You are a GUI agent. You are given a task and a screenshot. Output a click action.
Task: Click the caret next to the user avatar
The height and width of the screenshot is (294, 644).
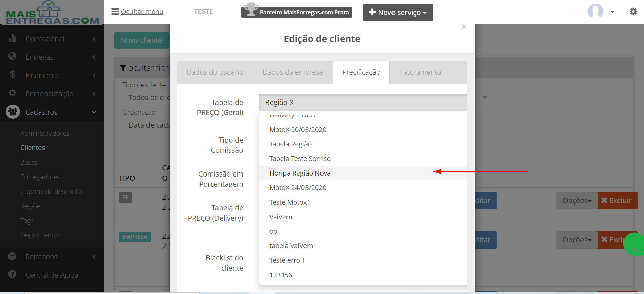(x=612, y=12)
